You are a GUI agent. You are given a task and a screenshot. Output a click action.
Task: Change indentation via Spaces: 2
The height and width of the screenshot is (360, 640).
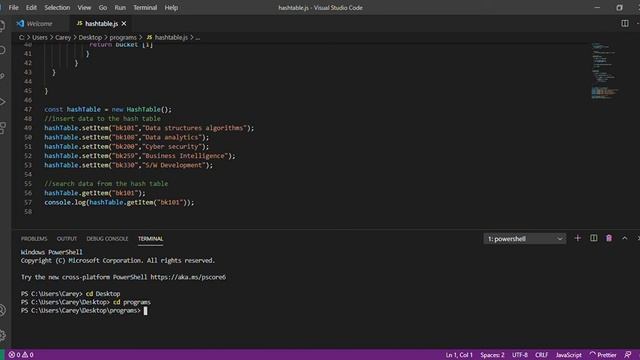click(x=492, y=355)
